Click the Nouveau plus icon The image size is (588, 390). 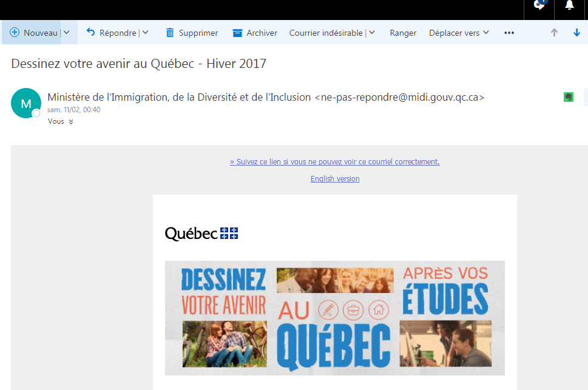coord(15,33)
